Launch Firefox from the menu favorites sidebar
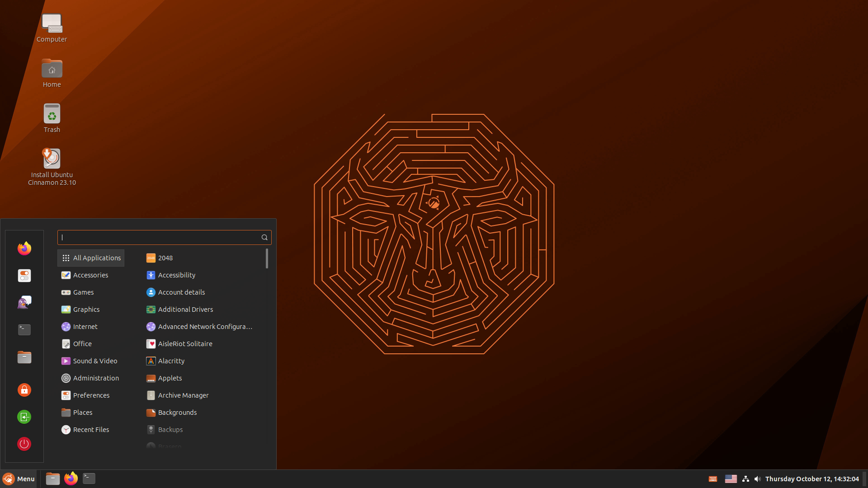 click(x=24, y=249)
